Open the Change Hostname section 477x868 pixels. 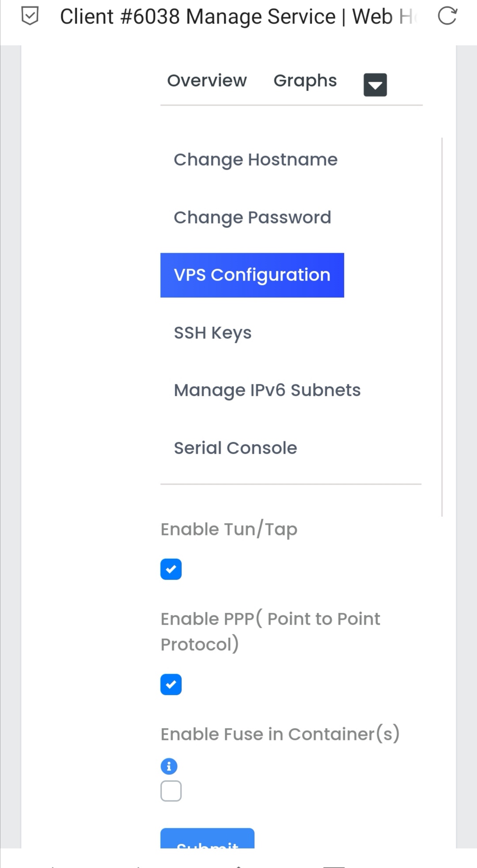pyautogui.click(x=255, y=160)
